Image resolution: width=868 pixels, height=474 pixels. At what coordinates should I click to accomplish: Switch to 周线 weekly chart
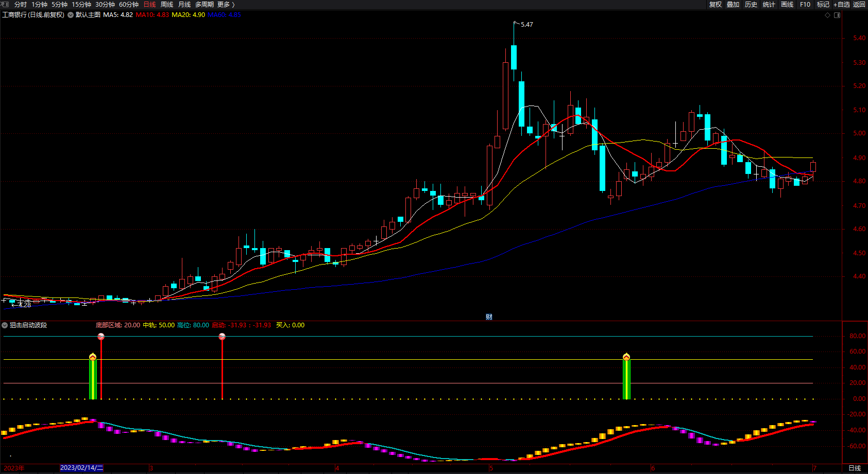click(167, 5)
